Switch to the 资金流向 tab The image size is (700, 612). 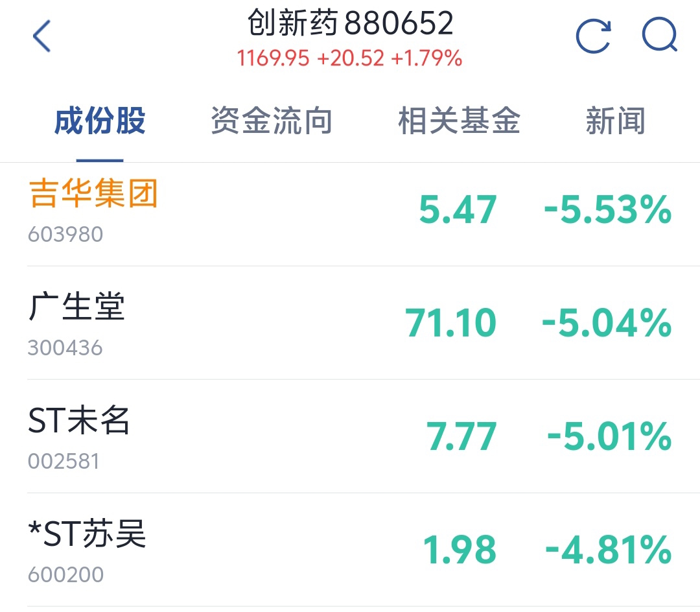coord(272,121)
